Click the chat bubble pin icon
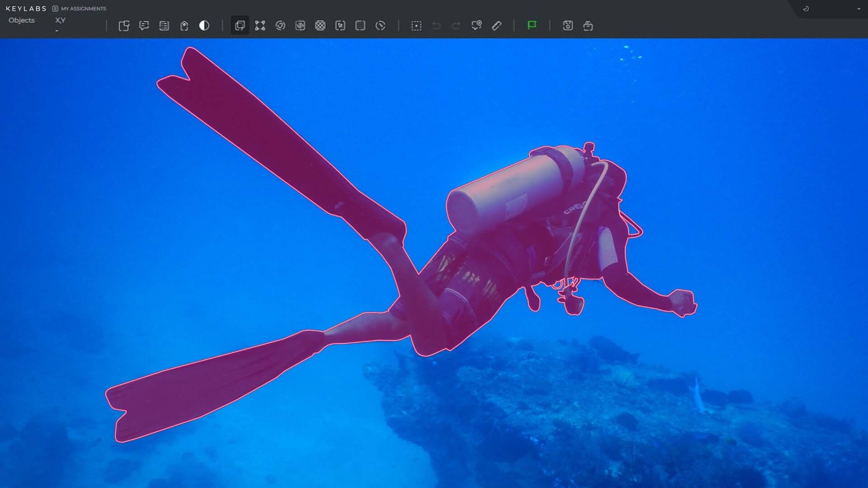Screen dimensions: 868x488 click(476, 26)
